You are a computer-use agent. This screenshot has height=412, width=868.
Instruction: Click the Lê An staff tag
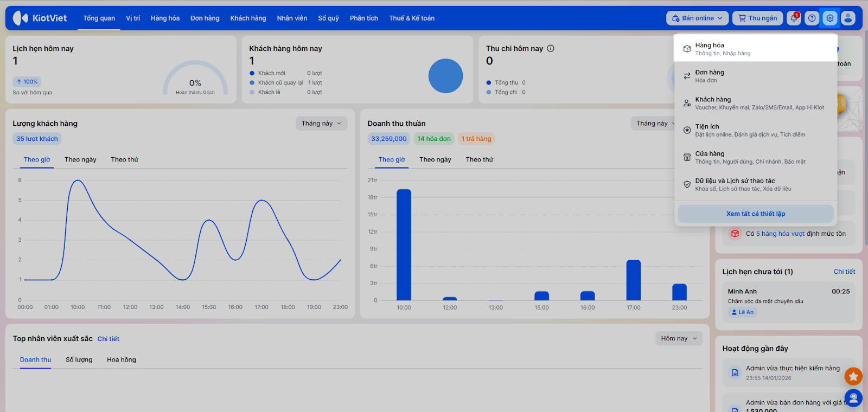click(x=742, y=312)
